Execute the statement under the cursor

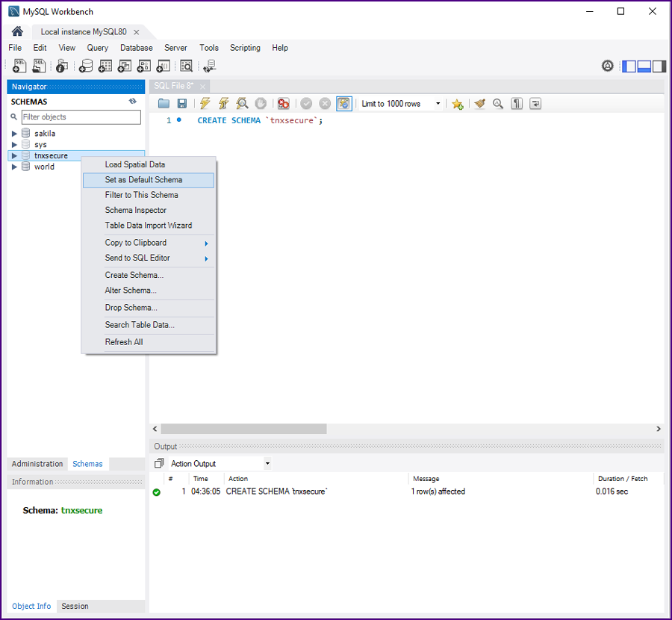[x=223, y=103]
